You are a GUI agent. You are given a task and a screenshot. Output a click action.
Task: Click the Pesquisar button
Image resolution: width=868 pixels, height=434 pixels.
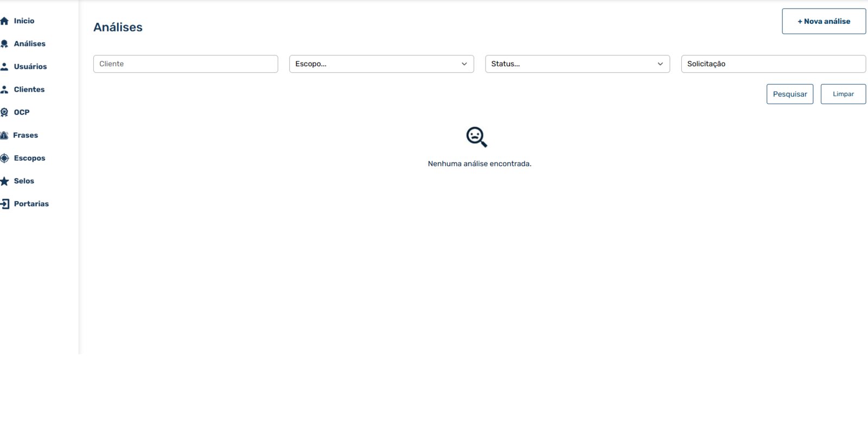(x=790, y=94)
